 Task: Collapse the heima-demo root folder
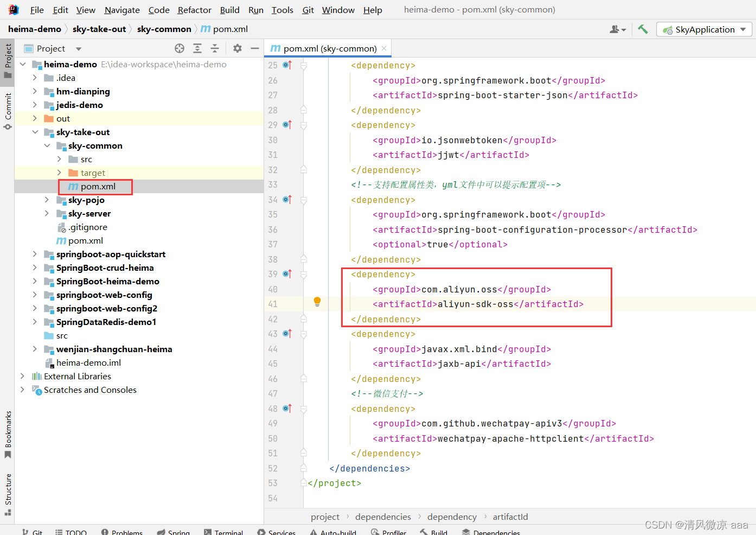23,64
